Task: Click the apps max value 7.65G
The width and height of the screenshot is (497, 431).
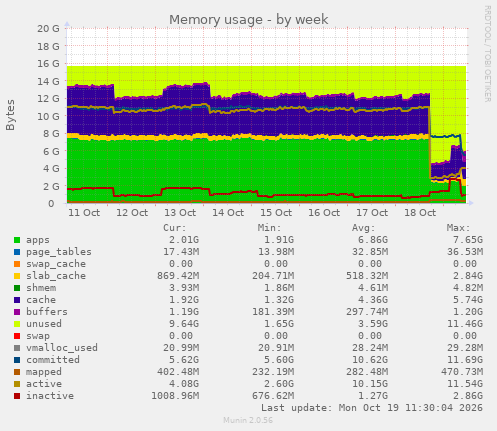Action: click(468, 240)
